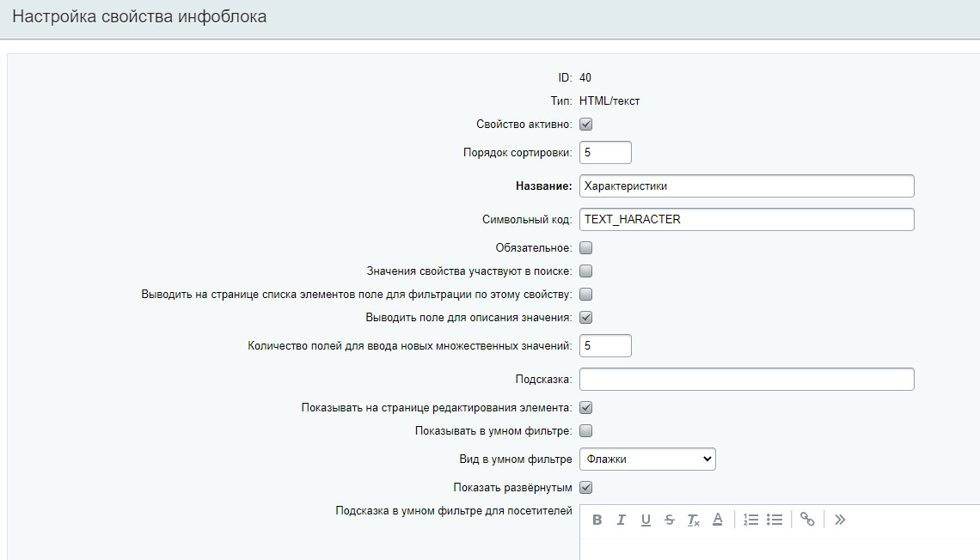Apply italic formatting in the editor
Screen dimensions: 980x560
(x=621, y=520)
